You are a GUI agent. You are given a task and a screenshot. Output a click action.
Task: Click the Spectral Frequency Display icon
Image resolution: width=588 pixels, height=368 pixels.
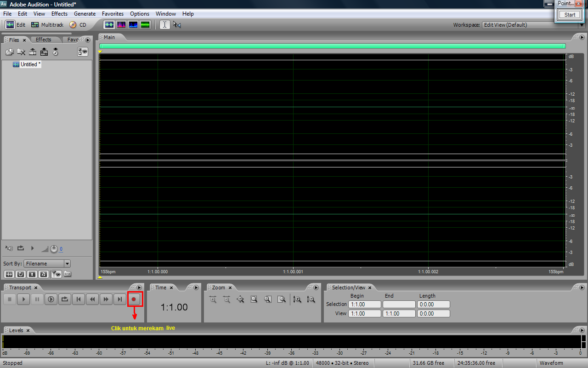click(121, 24)
